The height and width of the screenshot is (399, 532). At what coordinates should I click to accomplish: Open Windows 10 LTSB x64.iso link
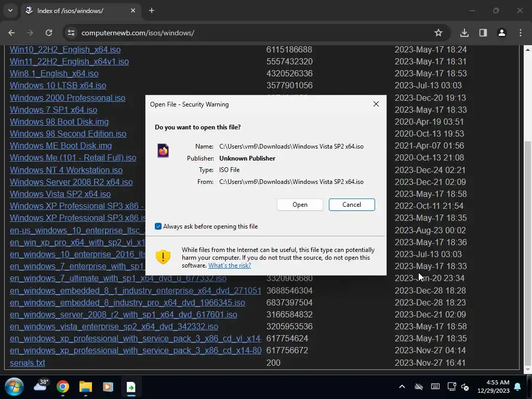coord(58,85)
